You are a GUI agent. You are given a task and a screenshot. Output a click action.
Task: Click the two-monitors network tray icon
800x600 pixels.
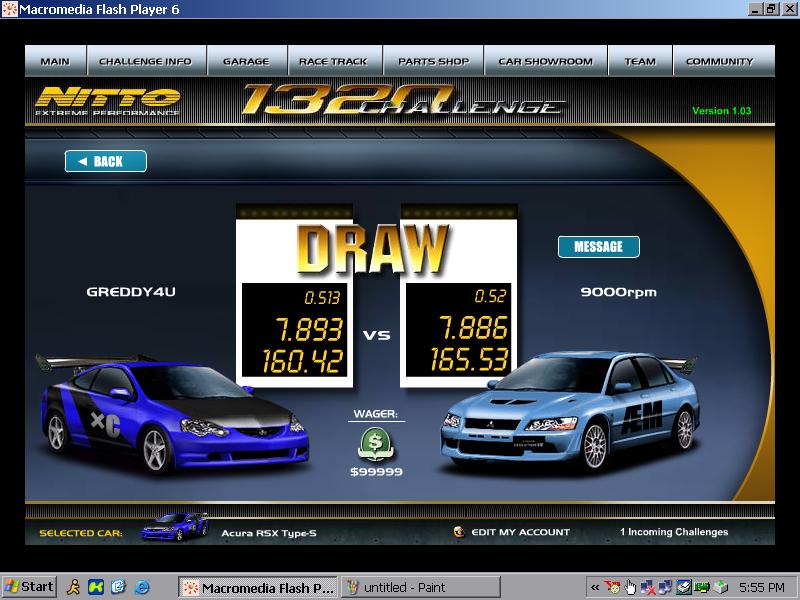point(665,588)
